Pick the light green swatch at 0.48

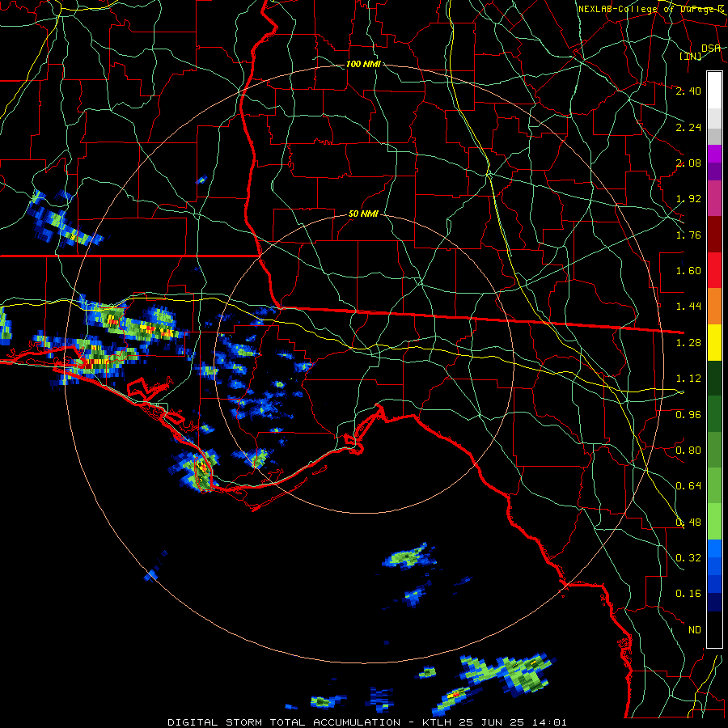click(x=714, y=522)
